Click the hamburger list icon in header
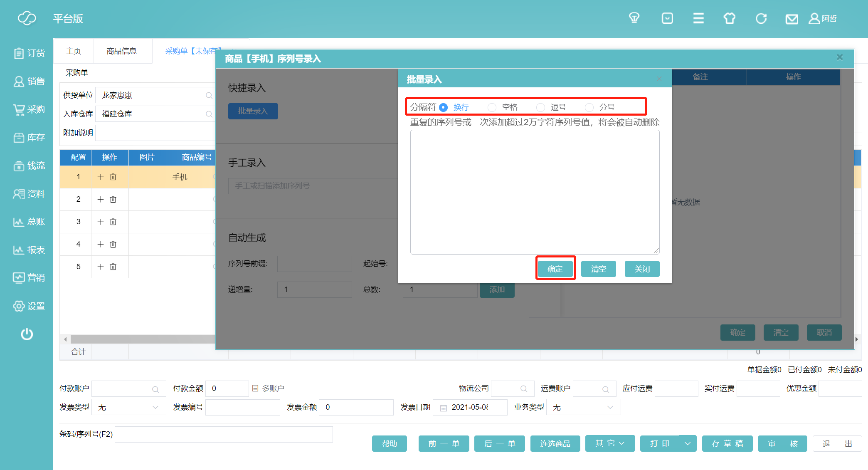This screenshot has height=470, width=868. [698, 18]
